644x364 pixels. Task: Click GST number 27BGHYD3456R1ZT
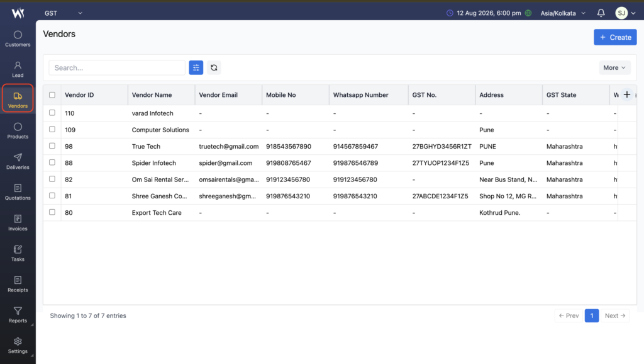click(441, 147)
